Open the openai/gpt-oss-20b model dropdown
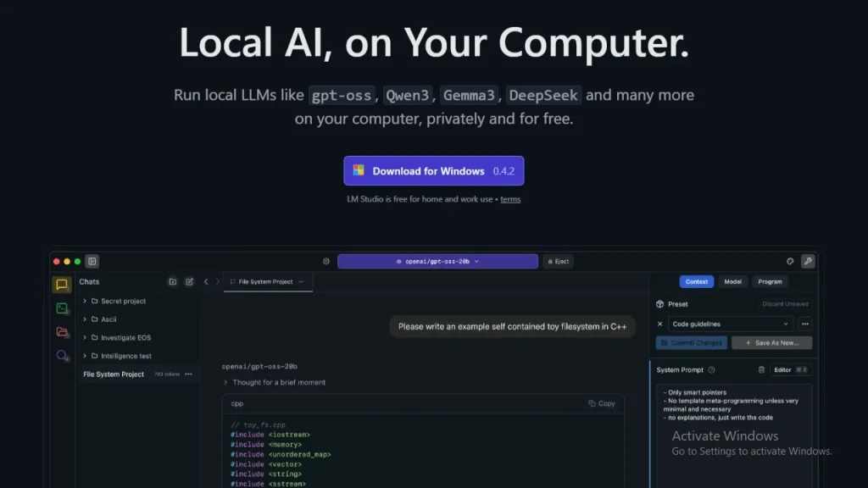This screenshot has width=868, height=488. click(x=437, y=261)
